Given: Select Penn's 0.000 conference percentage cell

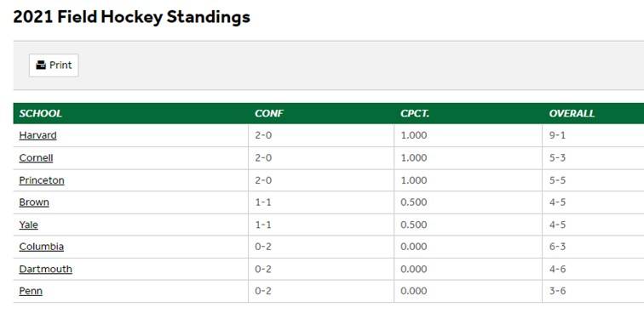Looking at the screenshot, I should click(x=468, y=291).
